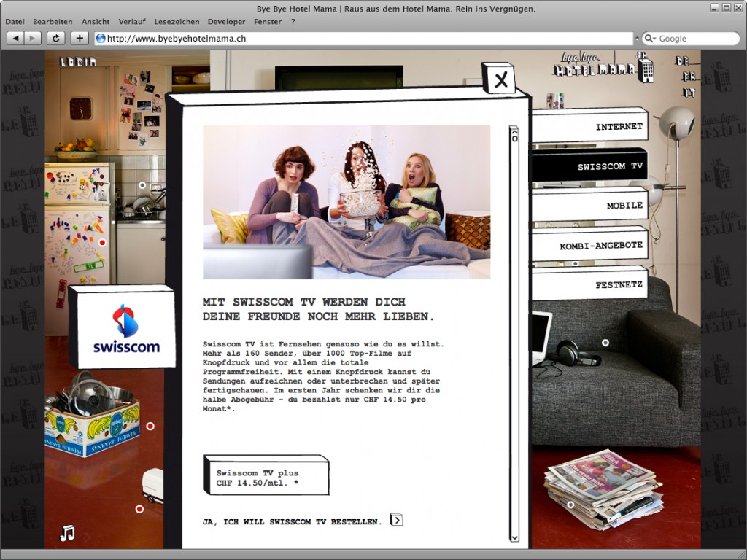Switch language to FR
Image resolution: width=747 pixels, height=560 pixels.
[688, 77]
